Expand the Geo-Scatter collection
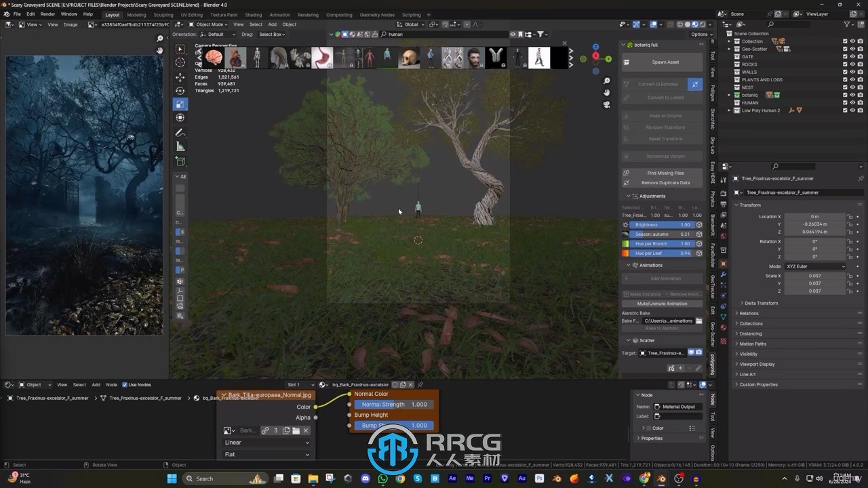Screen dimensions: 868x488 [x=729, y=49]
